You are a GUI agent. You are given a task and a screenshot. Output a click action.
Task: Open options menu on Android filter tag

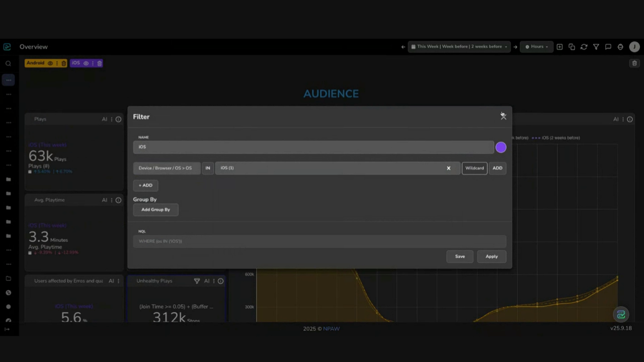57,63
